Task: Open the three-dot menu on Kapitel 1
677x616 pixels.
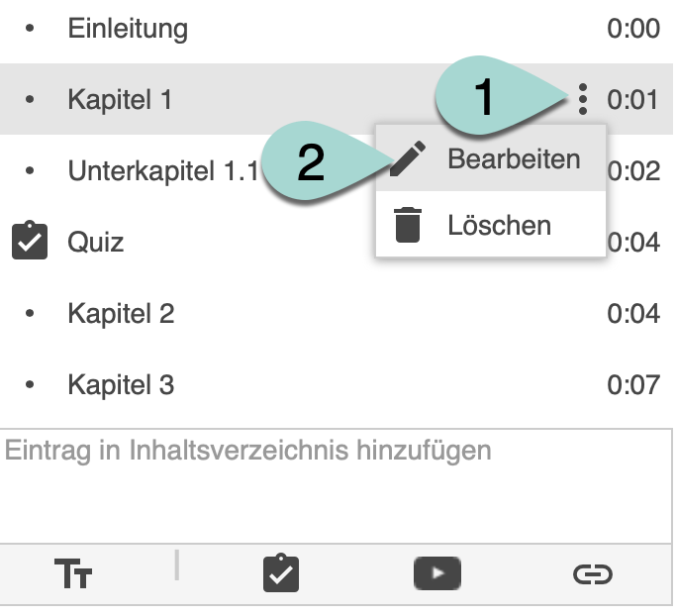Action: [583, 98]
